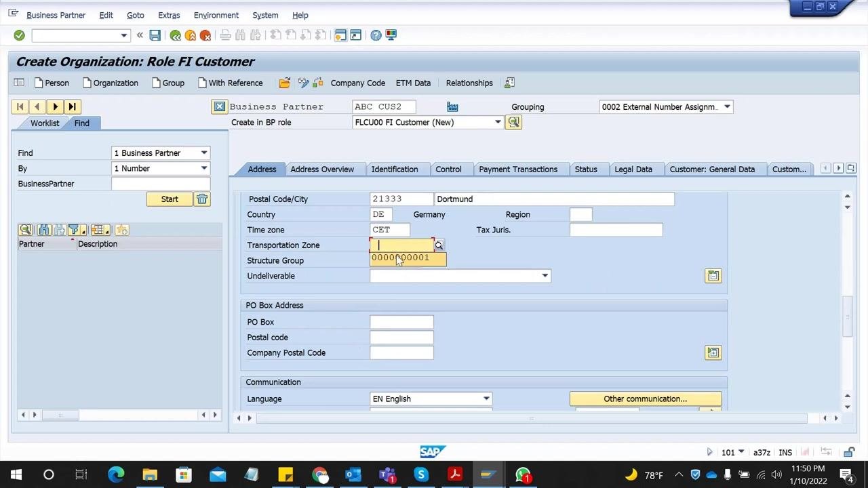This screenshot has width=868, height=488.
Task: Click the red Cancel icon
Action: [205, 35]
